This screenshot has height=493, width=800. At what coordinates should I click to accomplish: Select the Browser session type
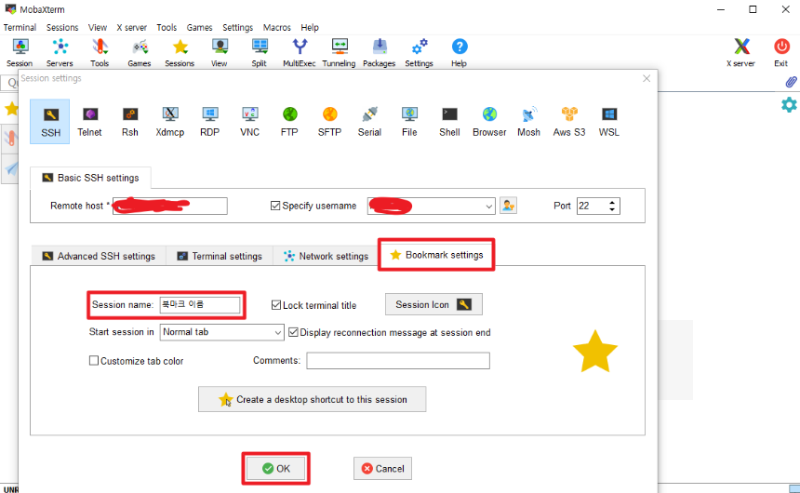coord(489,121)
